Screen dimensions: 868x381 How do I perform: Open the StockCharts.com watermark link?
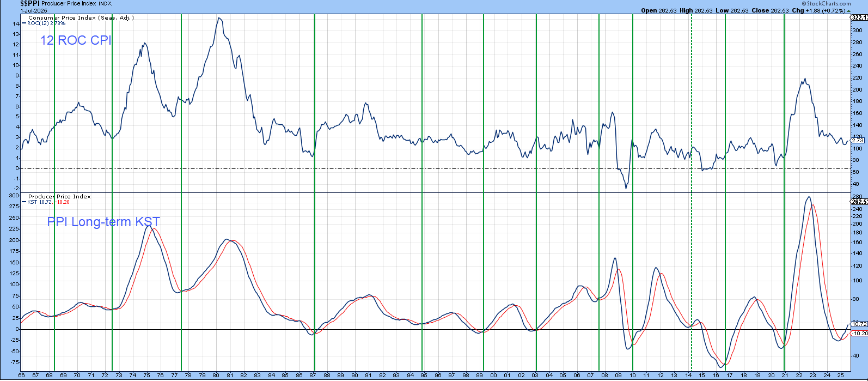(x=829, y=3)
